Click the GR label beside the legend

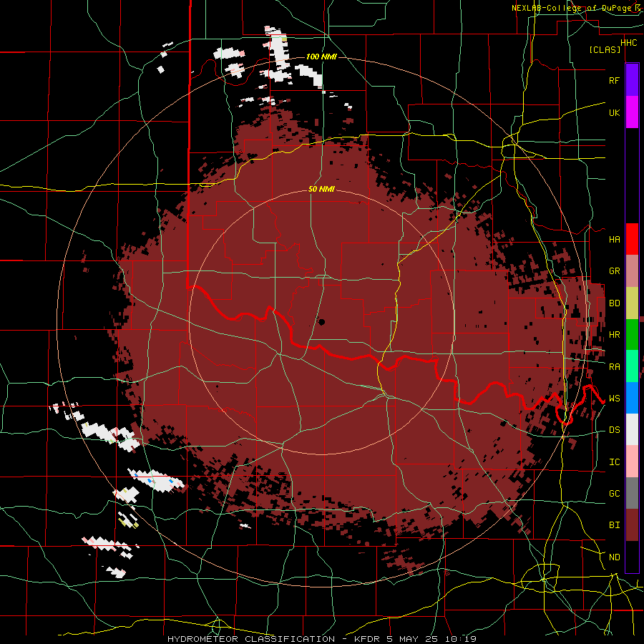tap(614, 270)
